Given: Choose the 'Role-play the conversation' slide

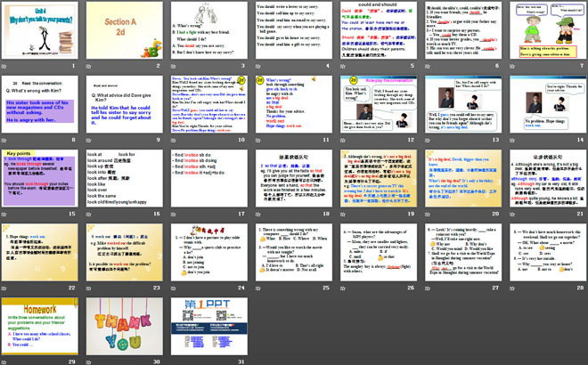Looking at the screenshot, I should 377,106.
